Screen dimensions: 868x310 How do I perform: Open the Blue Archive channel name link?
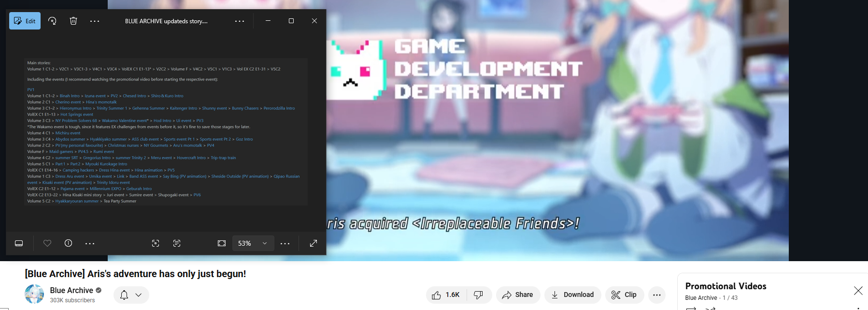[71, 290]
